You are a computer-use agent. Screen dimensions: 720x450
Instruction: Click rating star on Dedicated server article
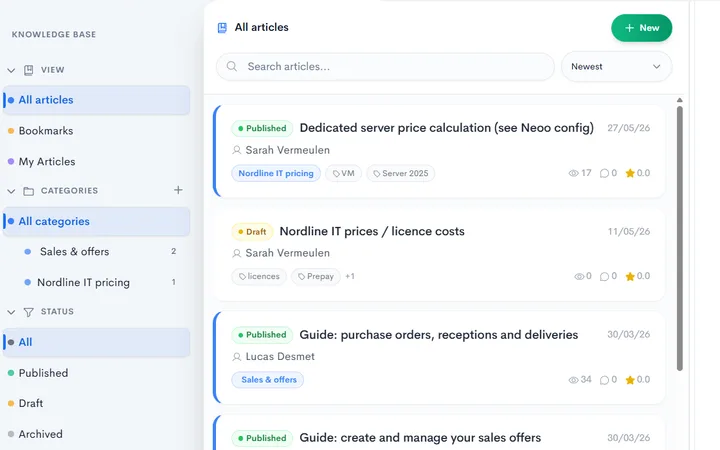[630, 173]
